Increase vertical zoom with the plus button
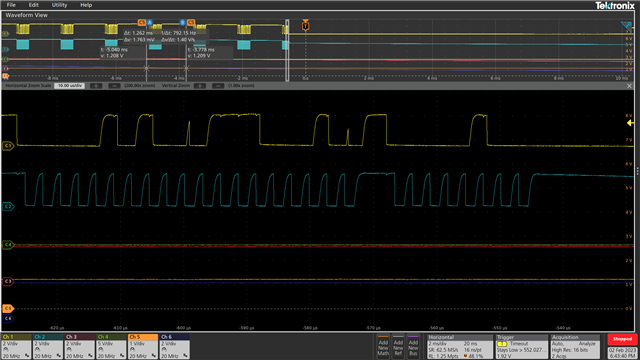Image resolution: width=640 pixels, height=360 pixels. tap(200, 86)
